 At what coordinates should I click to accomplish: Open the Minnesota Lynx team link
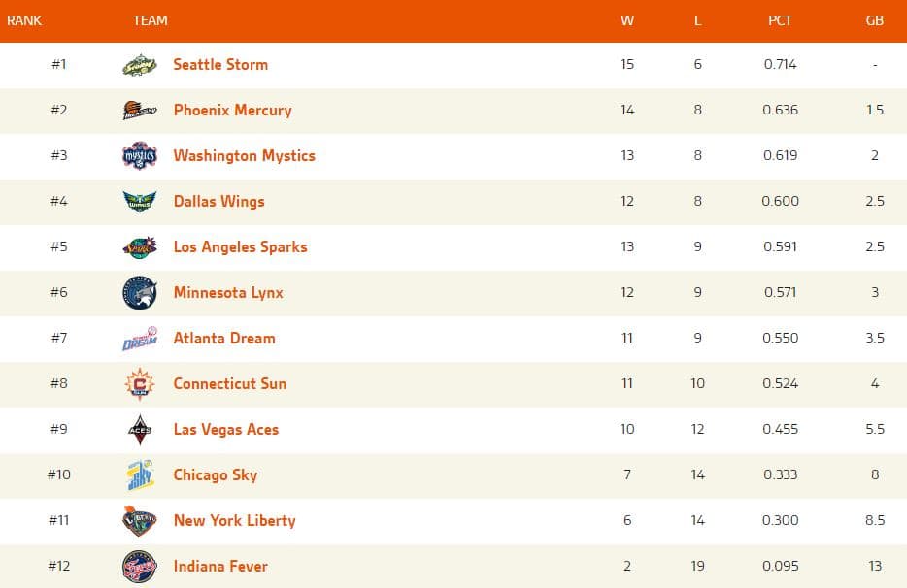[228, 293]
